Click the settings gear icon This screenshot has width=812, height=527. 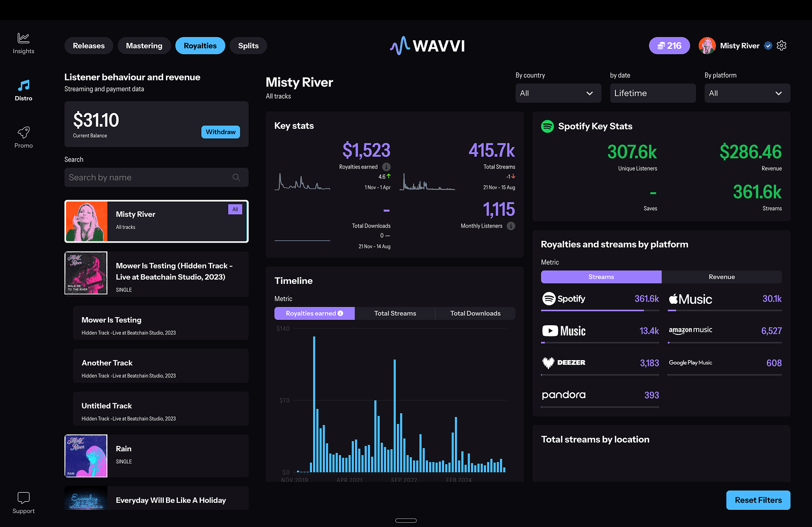(x=781, y=46)
